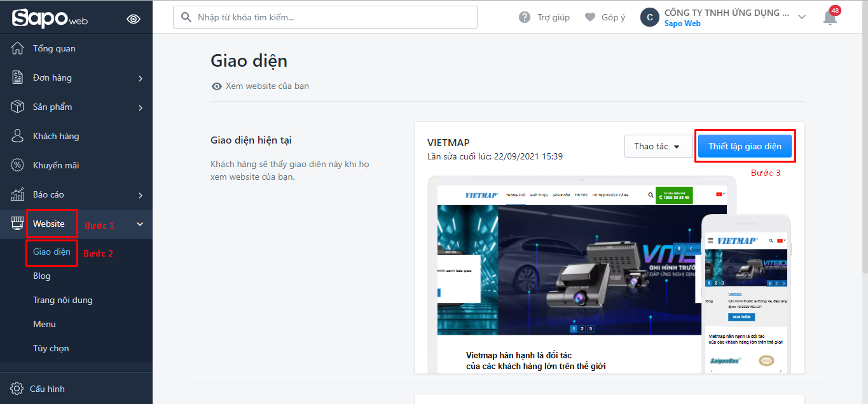Click the Trợ giúp question mark icon
This screenshot has height=404, width=868.
(525, 17)
